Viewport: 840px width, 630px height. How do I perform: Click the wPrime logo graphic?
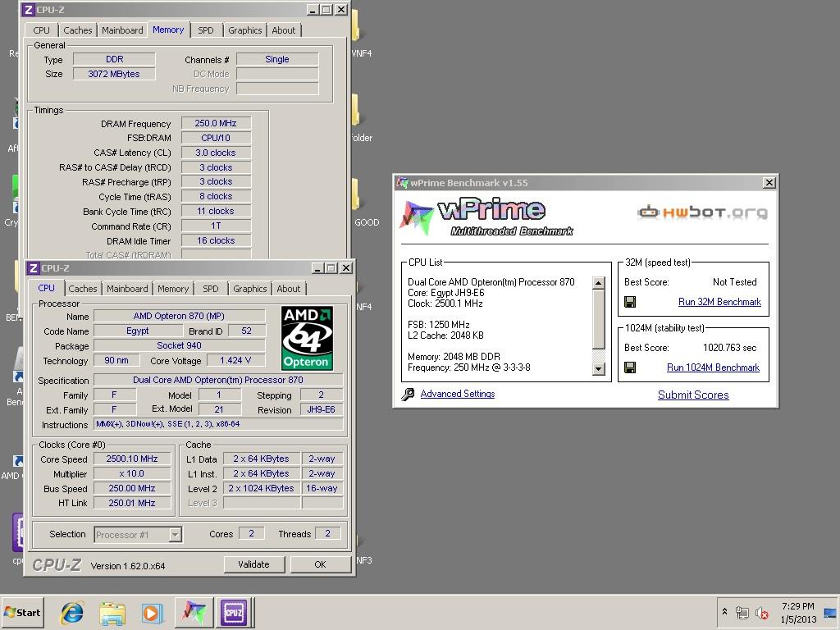pos(486,217)
